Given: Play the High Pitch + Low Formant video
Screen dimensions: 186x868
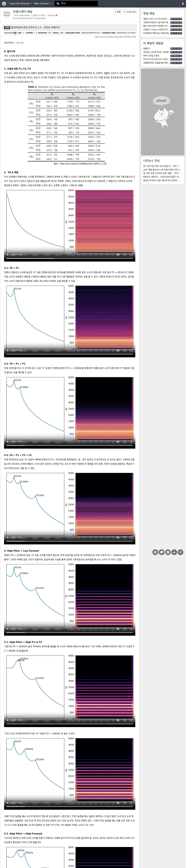Looking at the screenshot, I should 7,629.
